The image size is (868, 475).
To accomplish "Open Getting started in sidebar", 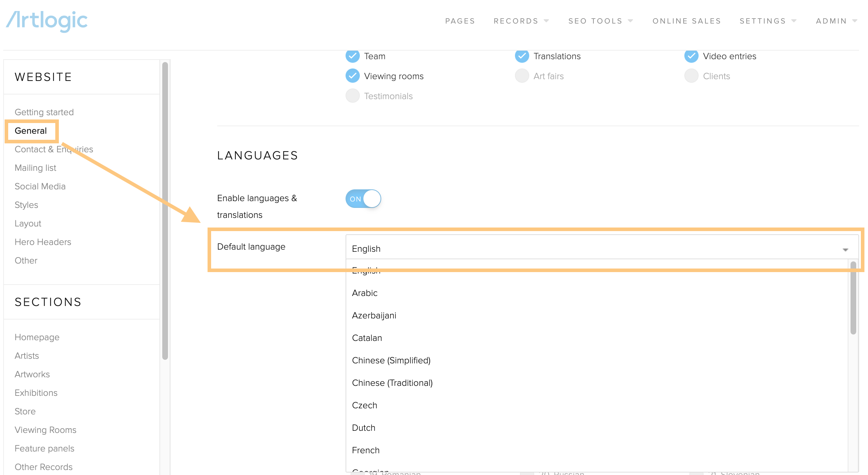I will [x=44, y=112].
